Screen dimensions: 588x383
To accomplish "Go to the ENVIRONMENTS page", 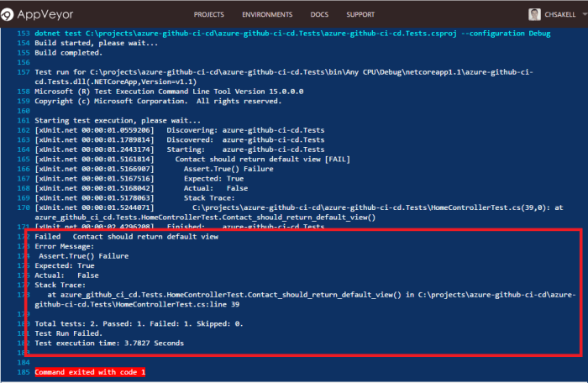I will (x=267, y=15).
